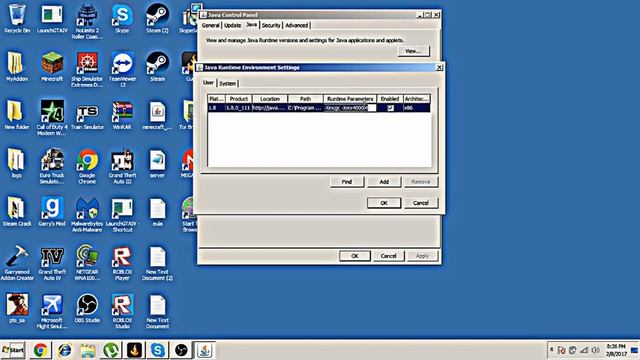This screenshot has height=360, width=640.
Task: Open the LaunchGTAIV desktop icon
Action: coord(52,19)
